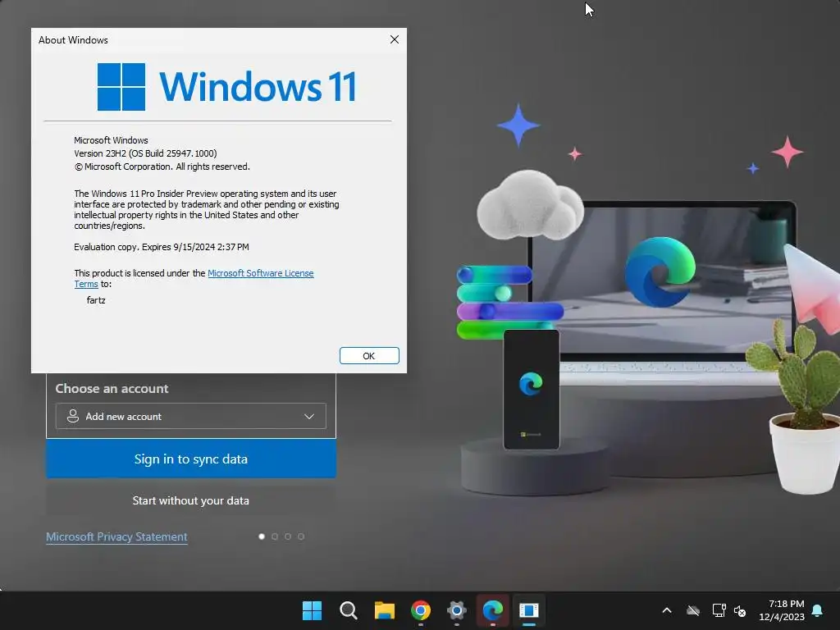Click Edge logo on the laptop illustration

pyautogui.click(x=660, y=272)
